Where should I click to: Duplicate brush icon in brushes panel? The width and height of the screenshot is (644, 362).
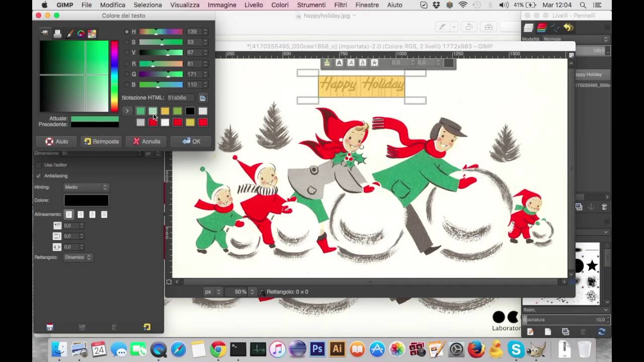(x=566, y=332)
